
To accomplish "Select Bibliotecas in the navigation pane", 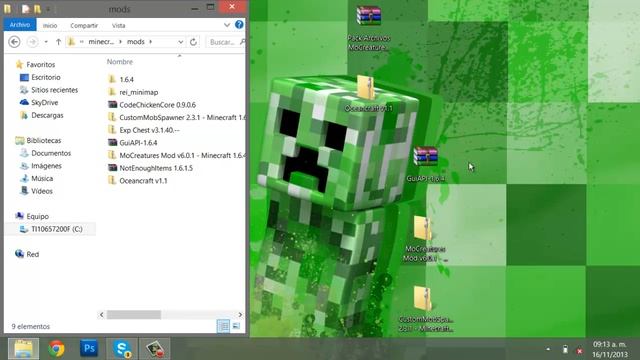I will [44, 140].
